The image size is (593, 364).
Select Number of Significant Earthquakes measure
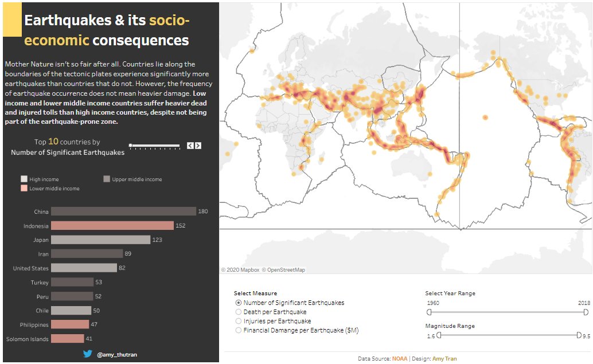(x=238, y=303)
